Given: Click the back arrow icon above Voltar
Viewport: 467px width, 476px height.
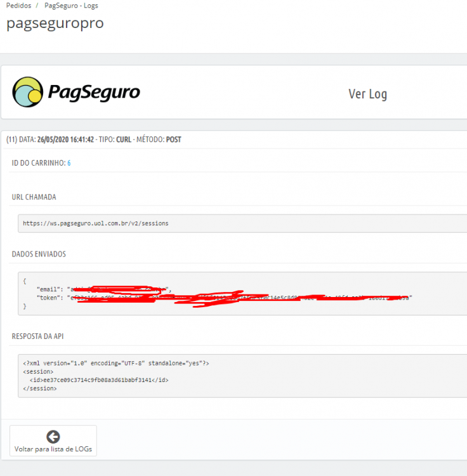Looking at the screenshot, I should tap(53, 437).
